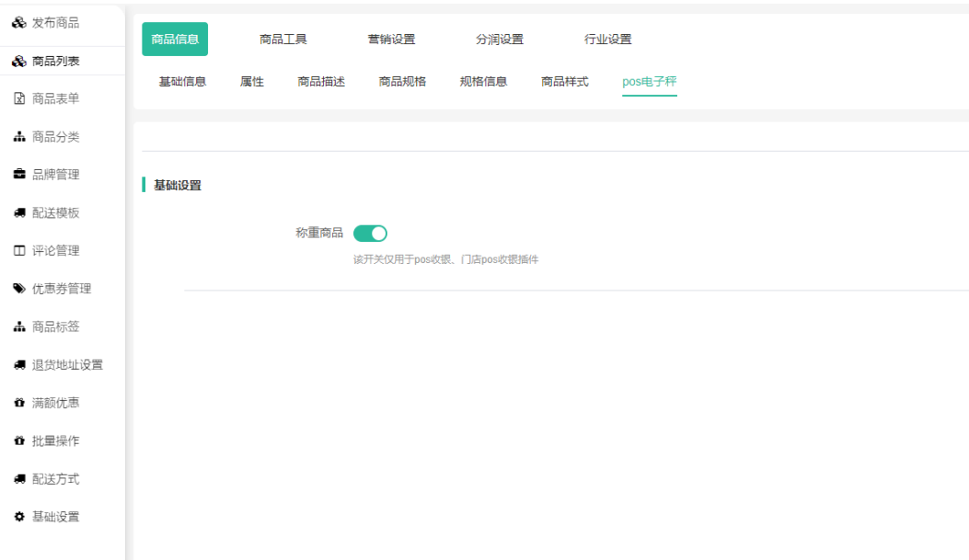This screenshot has height=560, width=969.
Task: Click the 优惠券管理 tag icon
Action: (x=18, y=289)
